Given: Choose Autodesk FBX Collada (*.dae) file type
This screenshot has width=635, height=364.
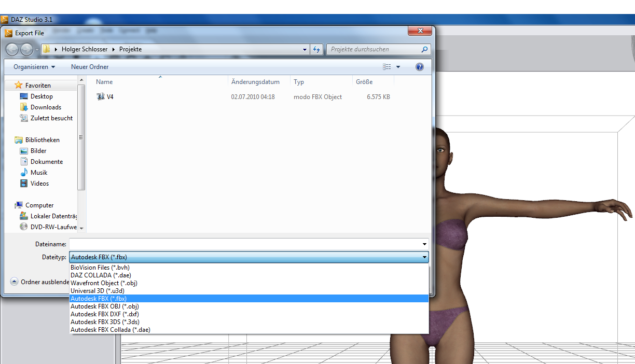Looking at the screenshot, I should tap(249, 330).
